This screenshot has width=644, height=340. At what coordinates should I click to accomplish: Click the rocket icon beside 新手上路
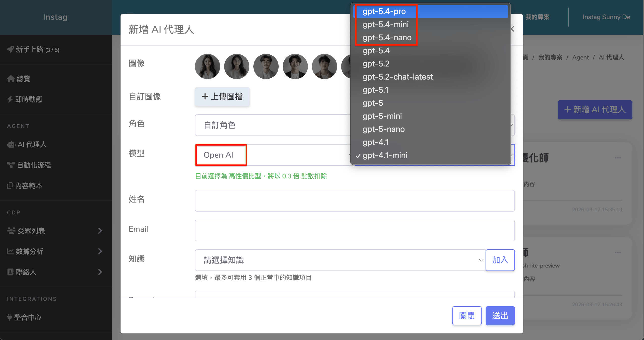coord(10,49)
